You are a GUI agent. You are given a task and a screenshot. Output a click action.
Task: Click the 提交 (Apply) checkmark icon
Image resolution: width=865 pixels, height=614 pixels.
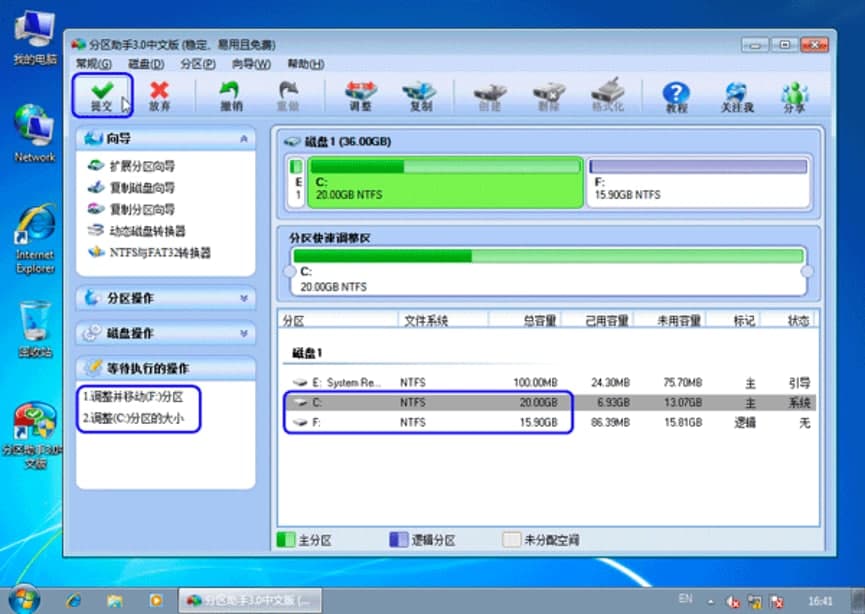tap(102, 95)
